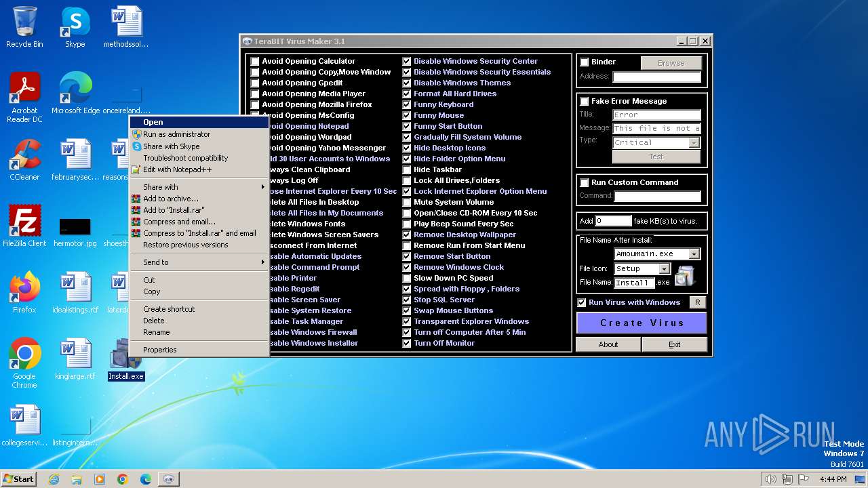Toggle the Slow Down PC Speed checkbox
Viewport: 868px width, 488px height.
tap(407, 278)
